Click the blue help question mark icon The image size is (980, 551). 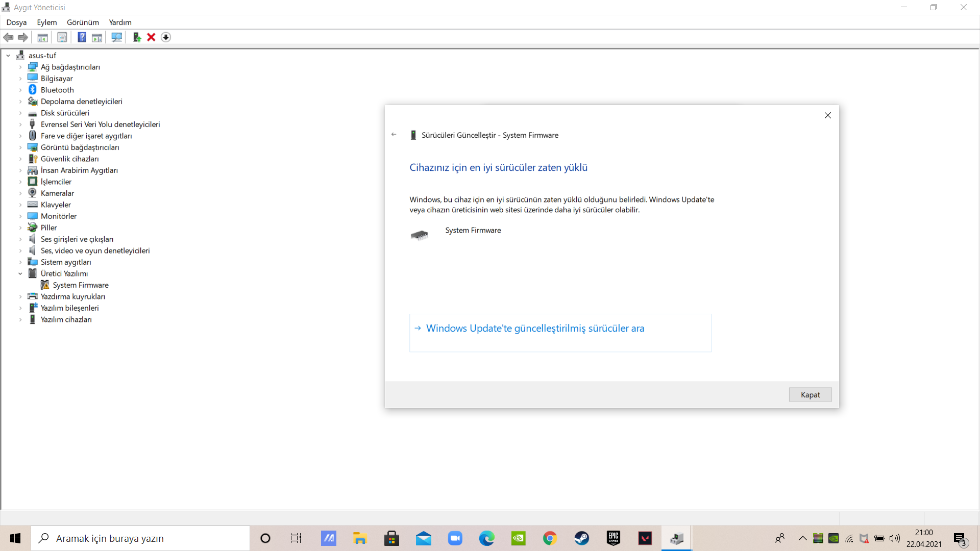point(82,37)
